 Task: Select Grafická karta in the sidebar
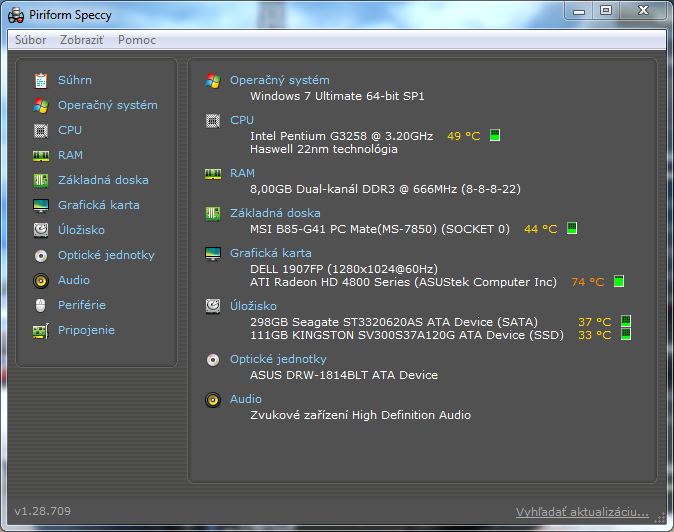tap(98, 205)
